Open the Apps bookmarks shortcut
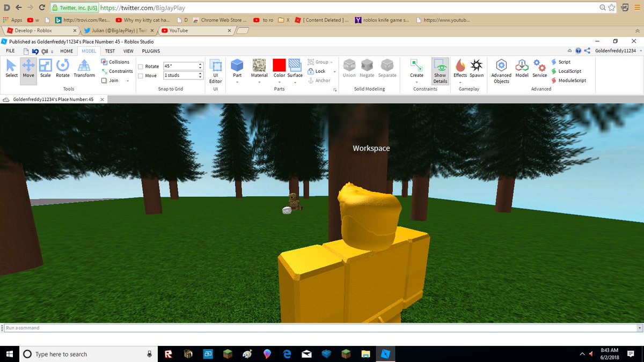 pyautogui.click(x=12, y=20)
